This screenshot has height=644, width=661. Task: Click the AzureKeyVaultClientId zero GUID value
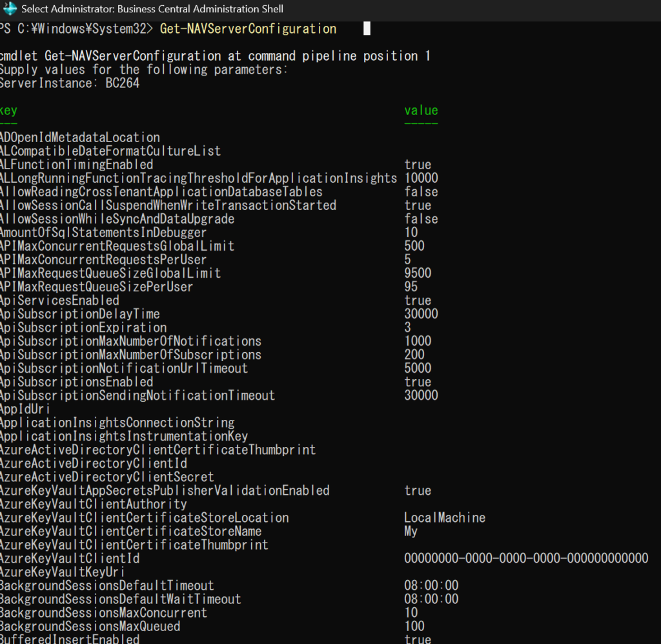tap(526, 558)
